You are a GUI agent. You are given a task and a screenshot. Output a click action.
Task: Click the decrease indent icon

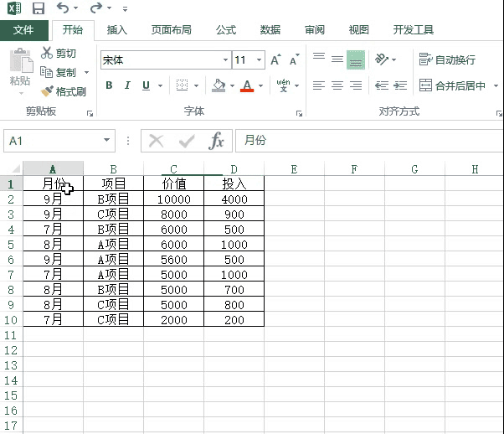382,85
